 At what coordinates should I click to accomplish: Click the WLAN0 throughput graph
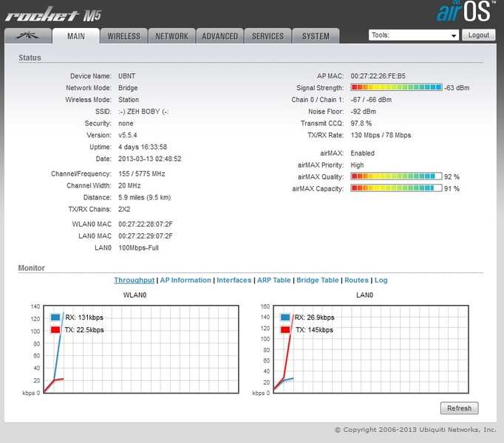click(141, 349)
